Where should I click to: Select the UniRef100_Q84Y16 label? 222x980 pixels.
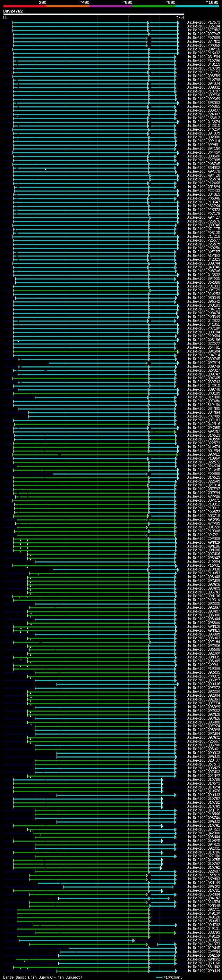click(x=203, y=49)
